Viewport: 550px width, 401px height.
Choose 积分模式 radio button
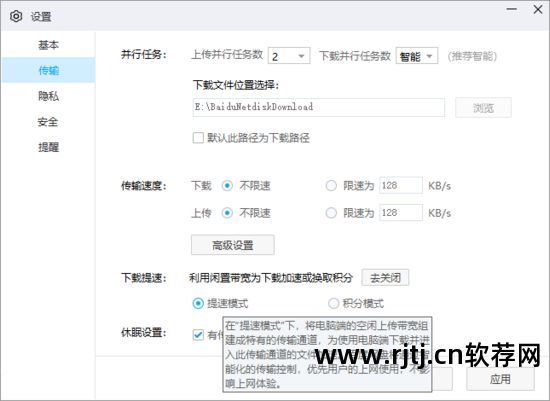click(x=333, y=303)
